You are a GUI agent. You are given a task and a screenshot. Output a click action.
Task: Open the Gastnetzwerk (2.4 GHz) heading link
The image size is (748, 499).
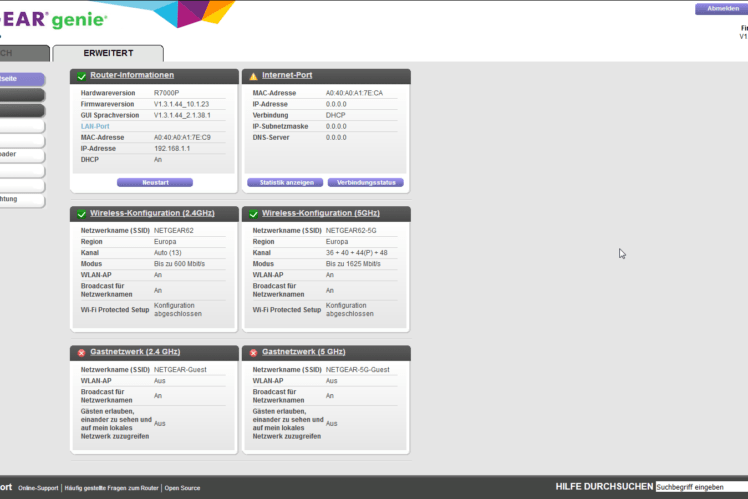click(x=135, y=352)
